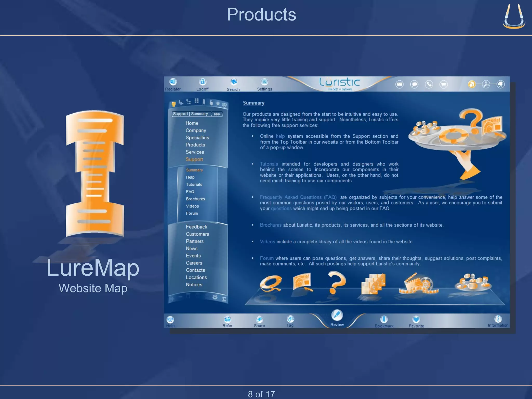The height and width of the screenshot is (399, 532).
Task: Open the Partners menu item
Action: tap(195, 242)
